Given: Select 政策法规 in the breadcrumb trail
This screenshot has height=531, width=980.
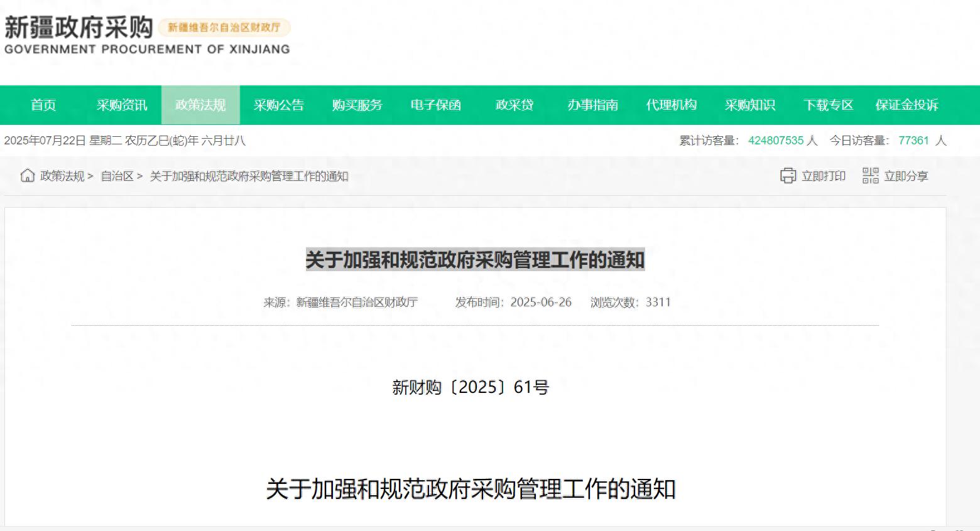Looking at the screenshot, I should click(x=60, y=176).
